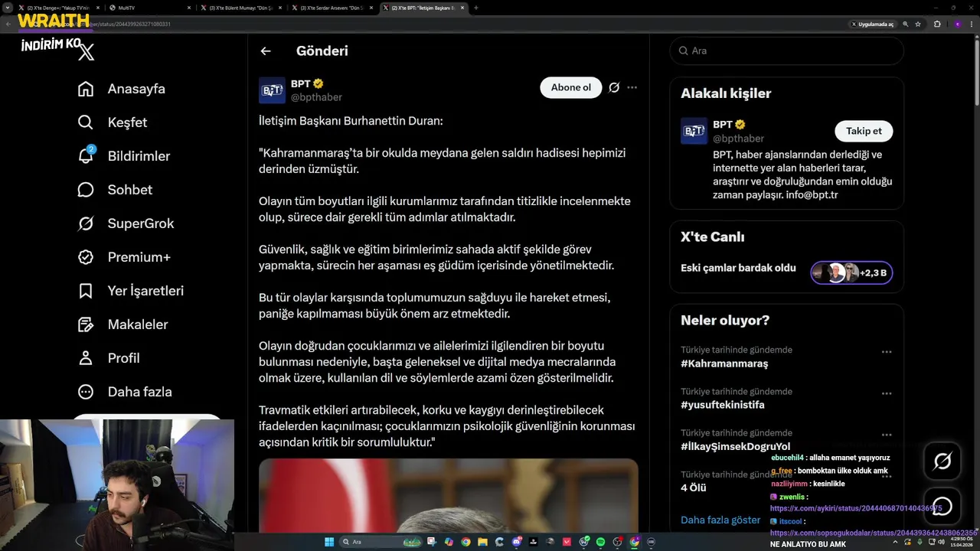Join the live space participants badge +2,3 B

[851, 272]
